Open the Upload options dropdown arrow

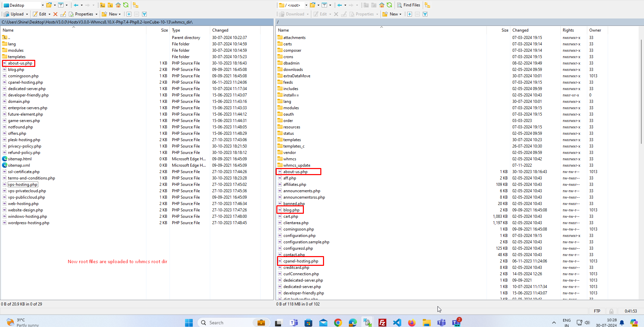click(x=27, y=14)
